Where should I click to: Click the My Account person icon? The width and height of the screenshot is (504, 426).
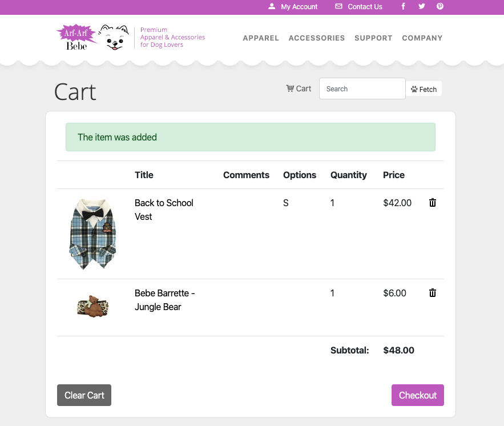tap(272, 7)
